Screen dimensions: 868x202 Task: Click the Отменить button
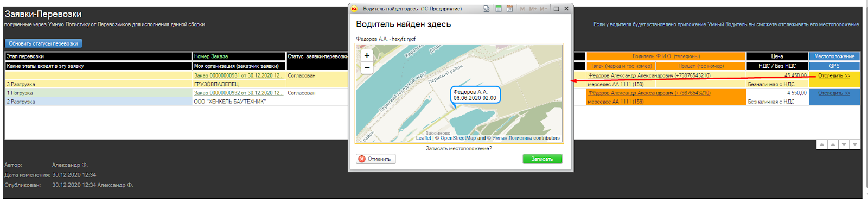(375, 159)
